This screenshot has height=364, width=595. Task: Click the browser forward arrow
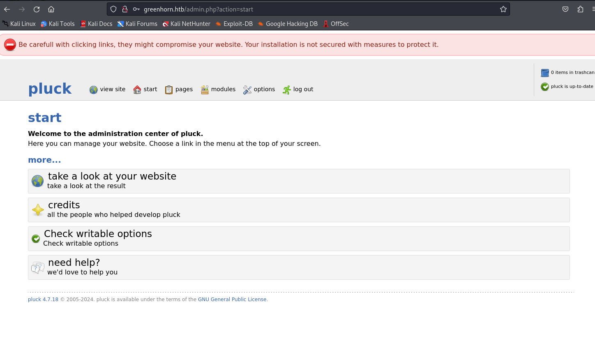click(22, 9)
